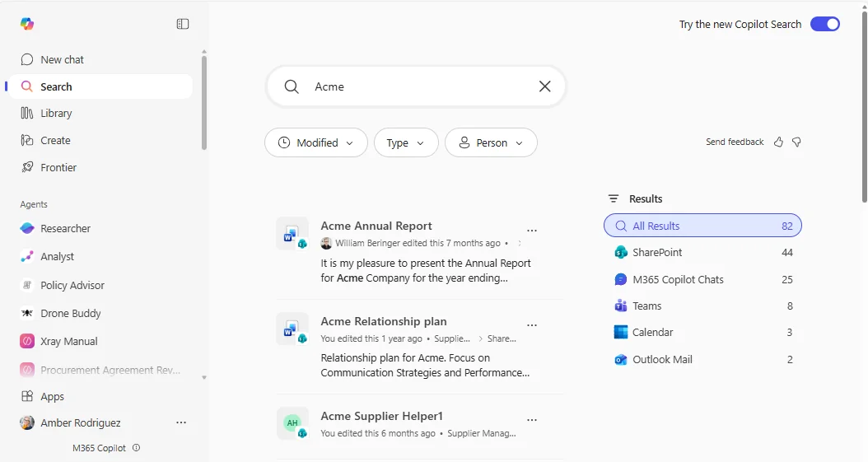Click William Beringer's avatar
Screen dimensions: 868x462
(327, 244)
